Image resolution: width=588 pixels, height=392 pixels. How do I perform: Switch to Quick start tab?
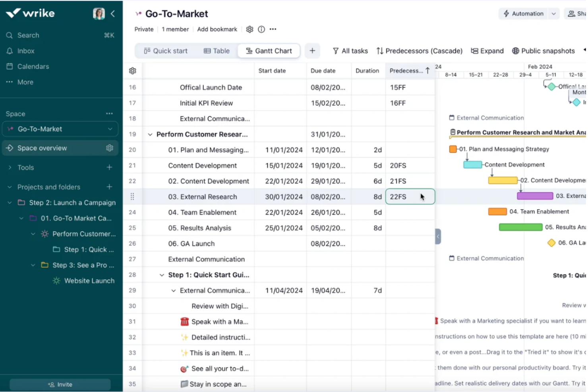(166, 51)
